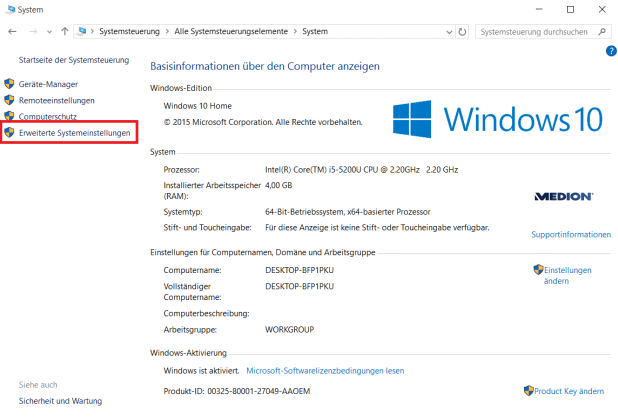This screenshot has width=618, height=419.
Task: Click Einstellungen ändern link
Action: click(x=568, y=276)
